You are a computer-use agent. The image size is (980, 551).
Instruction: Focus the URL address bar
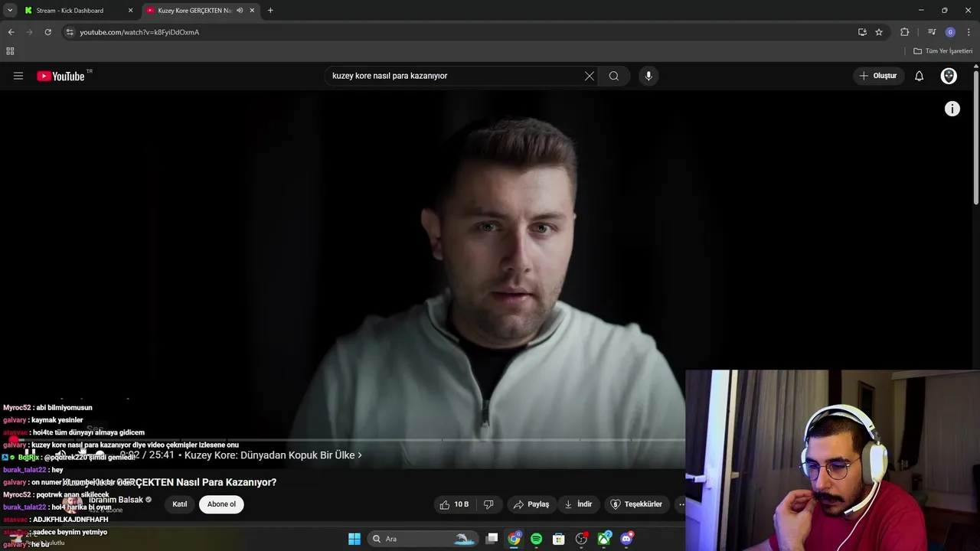point(459,32)
